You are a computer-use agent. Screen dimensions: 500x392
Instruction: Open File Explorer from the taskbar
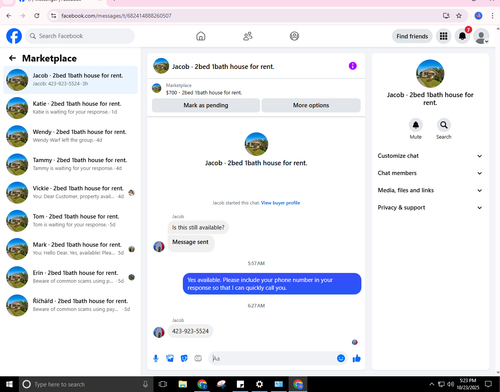coord(183,384)
